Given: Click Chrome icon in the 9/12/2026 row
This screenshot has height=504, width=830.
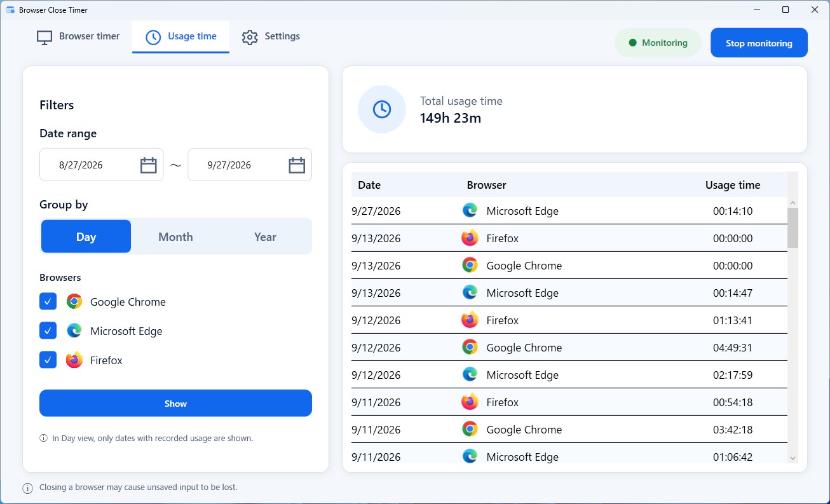Looking at the screenshot, I should pyautogui.click(x=470, y=347).
